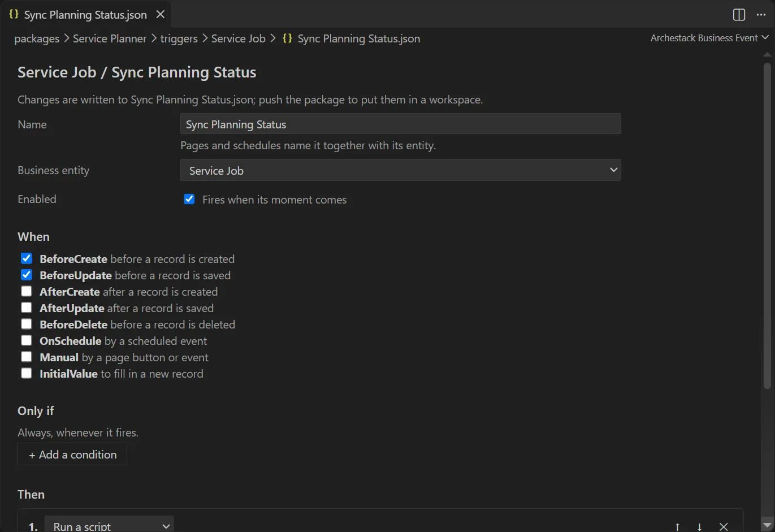The width and height of the screenshot is (775, 532).
Task: Switch to Sync Planning Status.json tab
Action: (85, 15)
